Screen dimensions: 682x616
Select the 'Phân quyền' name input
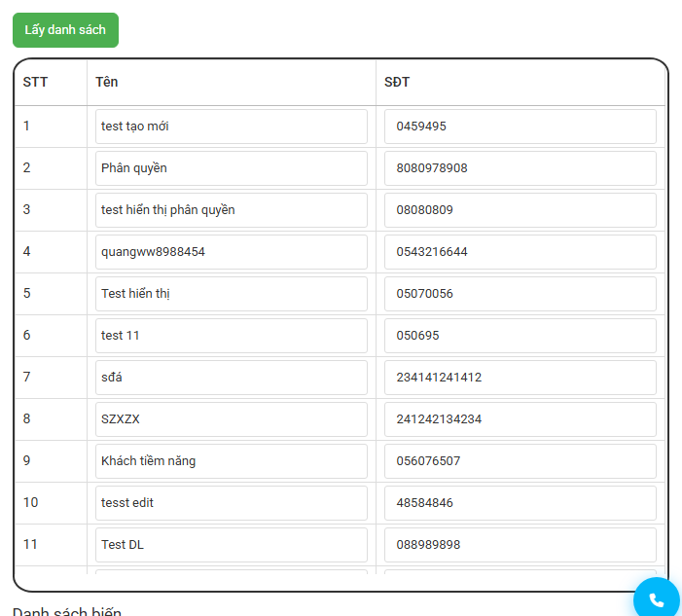coord(232,168)
